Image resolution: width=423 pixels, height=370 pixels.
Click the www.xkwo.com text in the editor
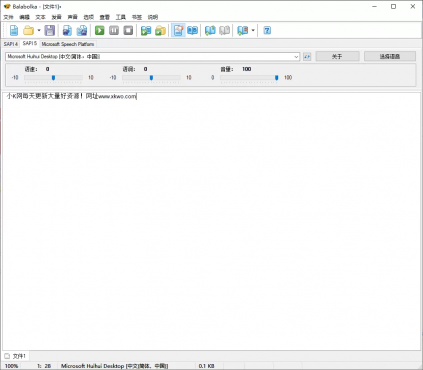click(x=117, y=96)
